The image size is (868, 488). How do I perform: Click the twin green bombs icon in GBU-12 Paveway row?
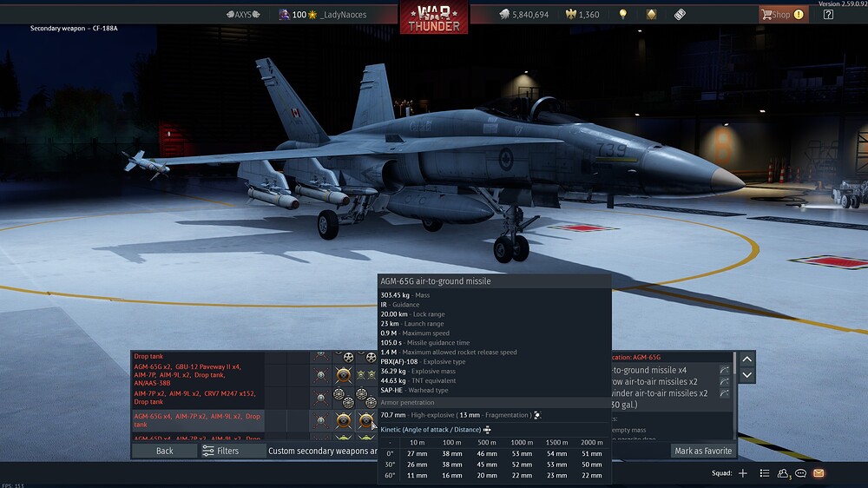366,376
